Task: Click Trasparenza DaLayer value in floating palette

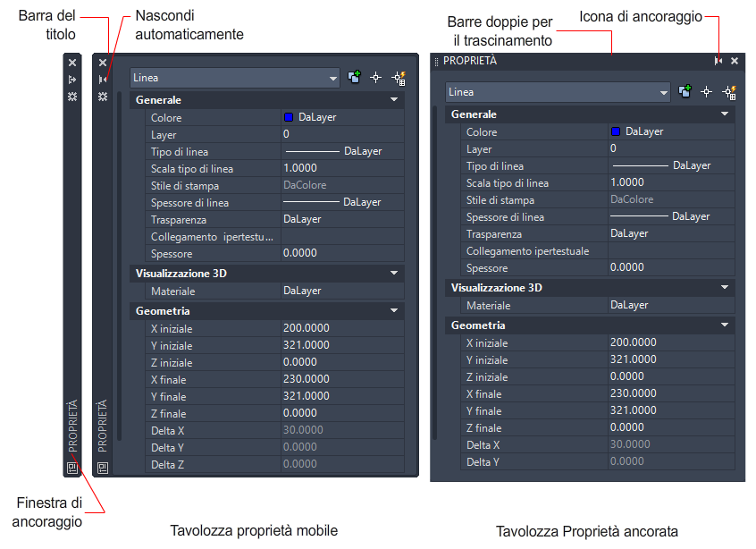Action: tap(342, 219)
